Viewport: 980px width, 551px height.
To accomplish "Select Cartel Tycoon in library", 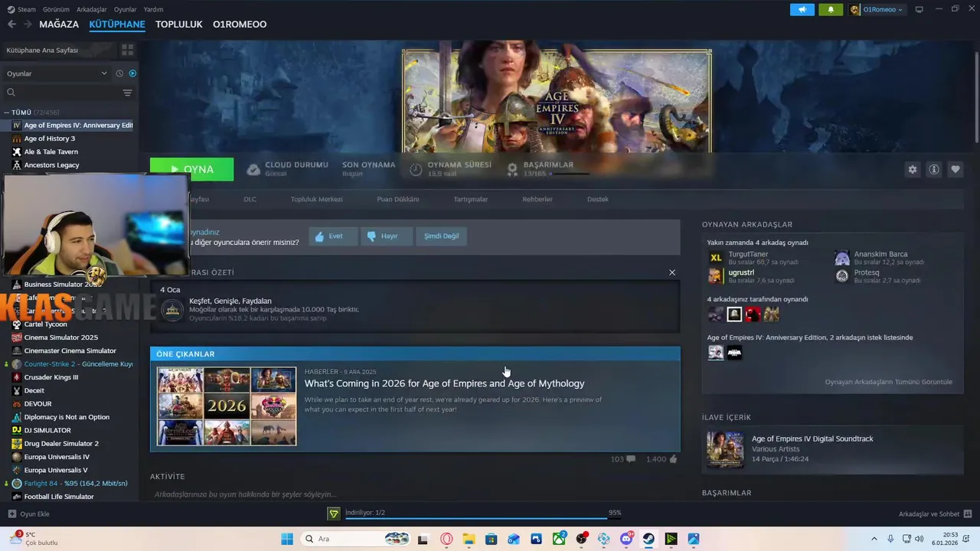I will (x=45, y=324).
